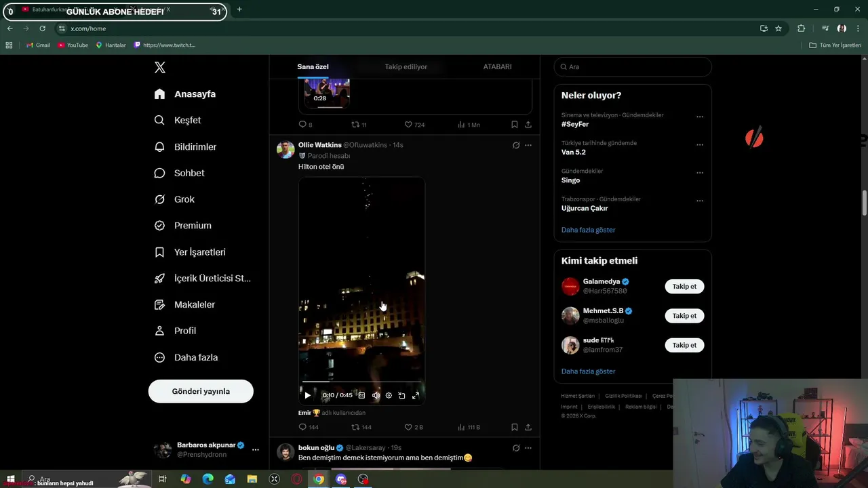This screenshot has height=488, width=868.
Task: Open Tüm Yer İşaretleri folder
Action: click(835, 45)
